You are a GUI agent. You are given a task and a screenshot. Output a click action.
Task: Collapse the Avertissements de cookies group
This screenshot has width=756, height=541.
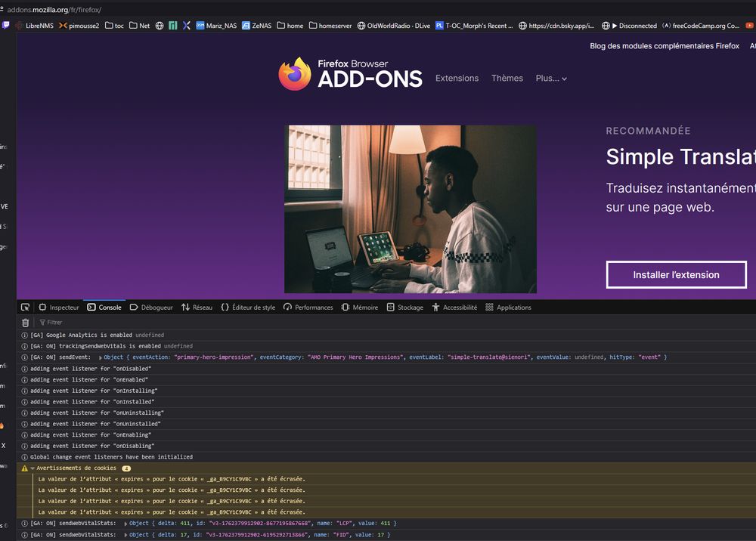click(33, 468)
